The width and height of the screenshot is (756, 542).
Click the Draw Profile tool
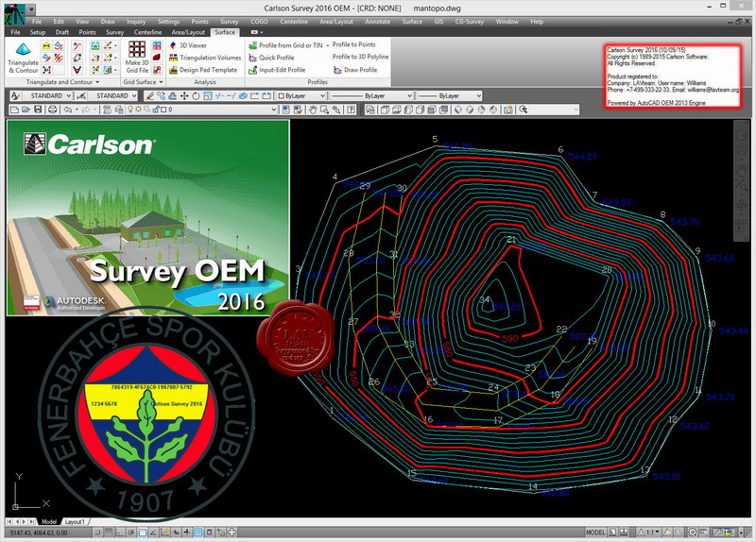click(355, 70)
